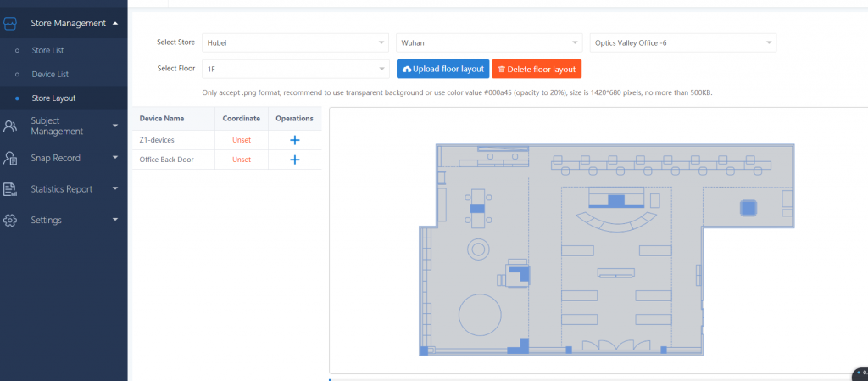
Task: Click the Snap Record icon
Action: (x=10, y=158)
